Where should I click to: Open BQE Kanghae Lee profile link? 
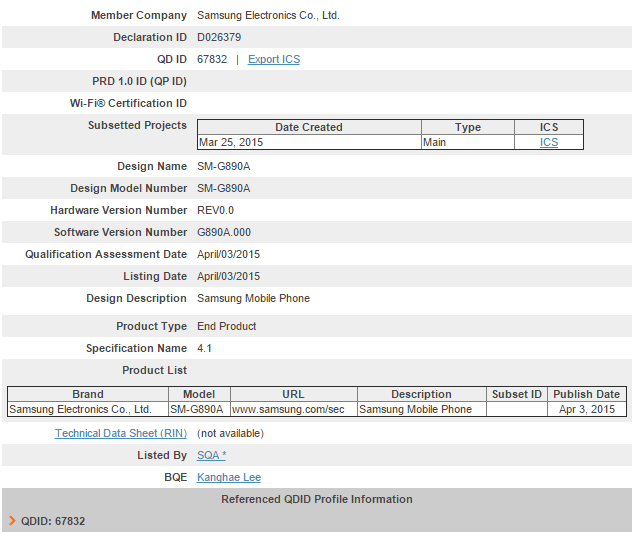(229, 477)
